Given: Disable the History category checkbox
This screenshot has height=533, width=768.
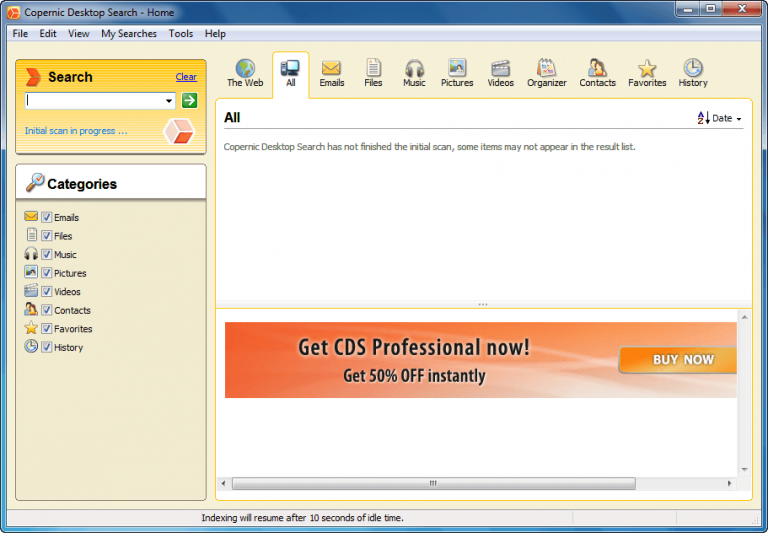Looking at the screenshot, I should [46, 347].
